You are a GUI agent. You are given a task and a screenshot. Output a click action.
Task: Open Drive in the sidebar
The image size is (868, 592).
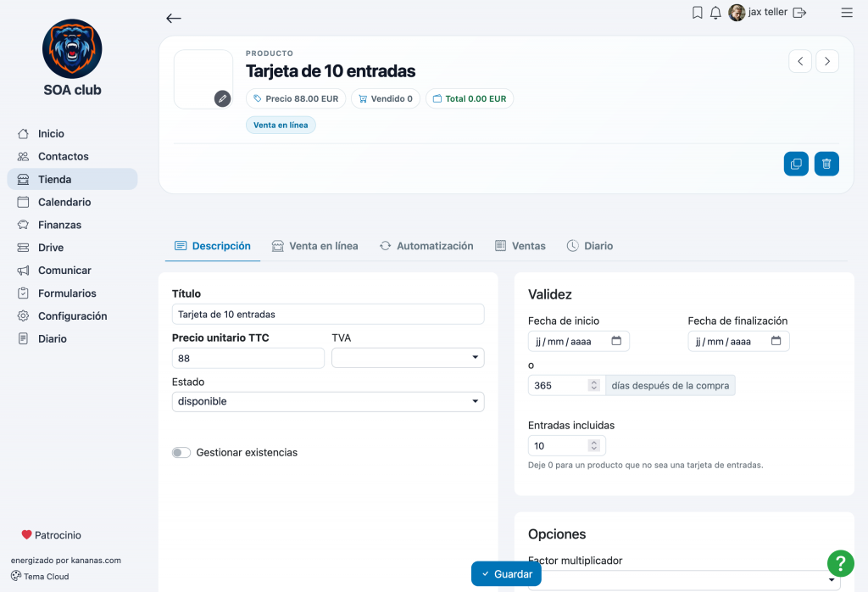tap(72, 248)
